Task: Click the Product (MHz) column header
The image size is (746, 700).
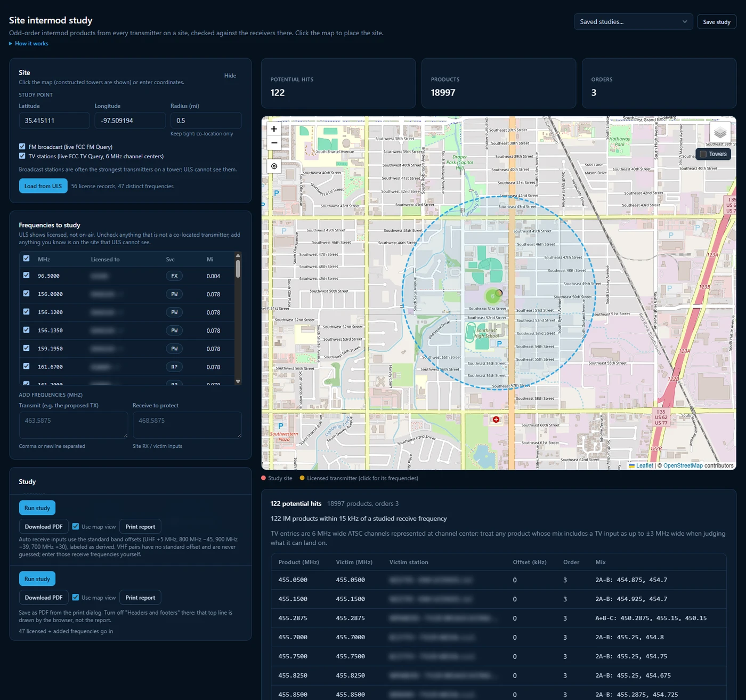Action: [x=298, y=562]
